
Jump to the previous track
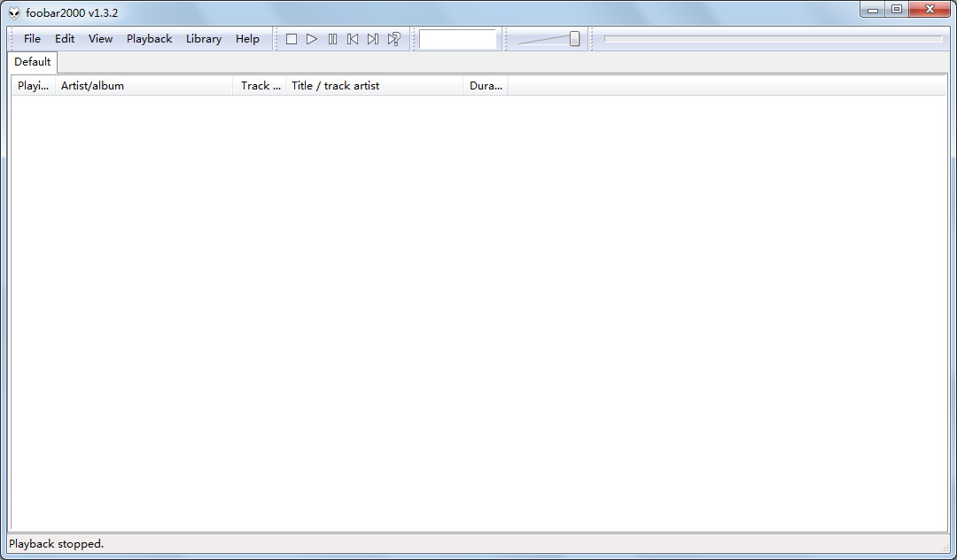tap(353, 39)
